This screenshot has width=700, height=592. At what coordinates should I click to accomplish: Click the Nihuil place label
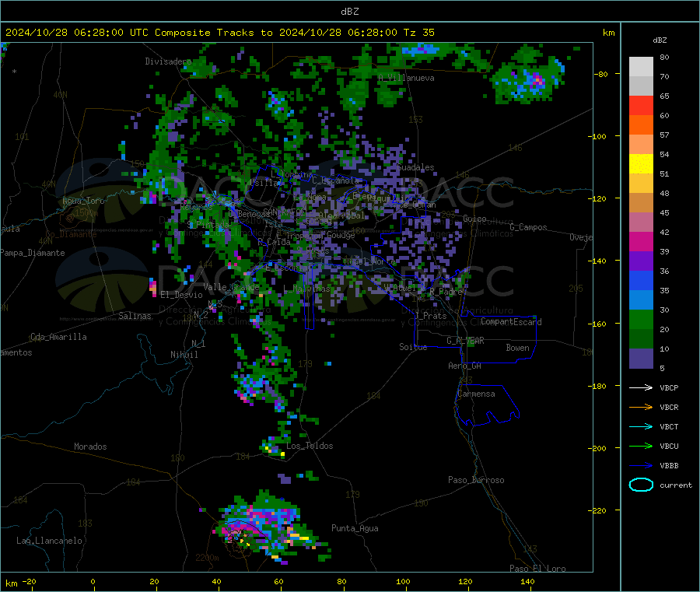point(184,355)
